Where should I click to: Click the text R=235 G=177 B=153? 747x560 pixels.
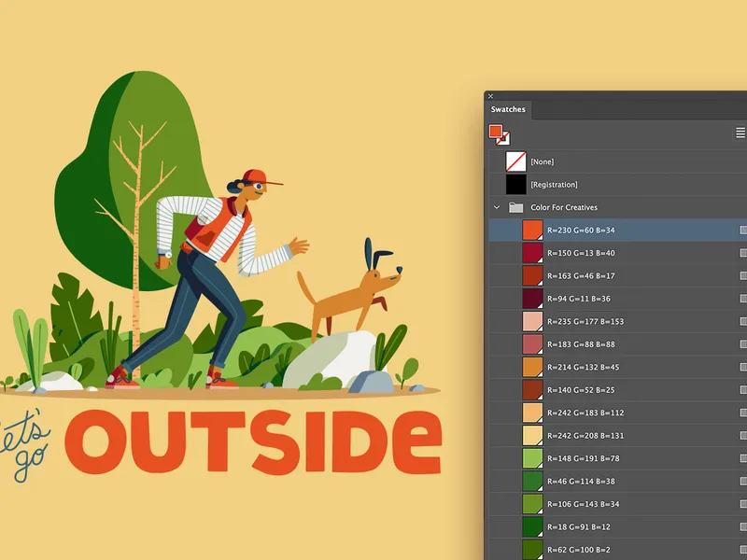585,322
